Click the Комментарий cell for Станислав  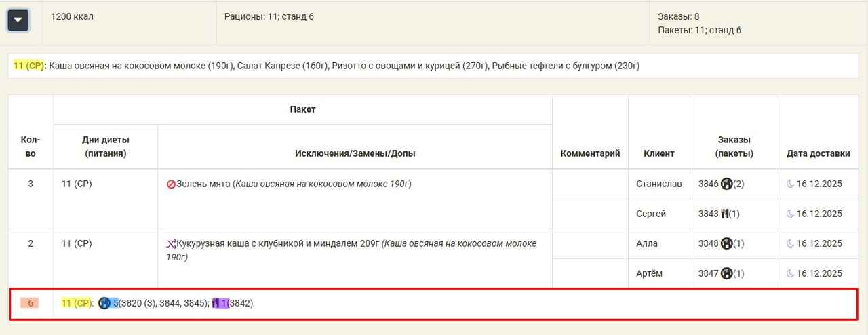point(590,184)
